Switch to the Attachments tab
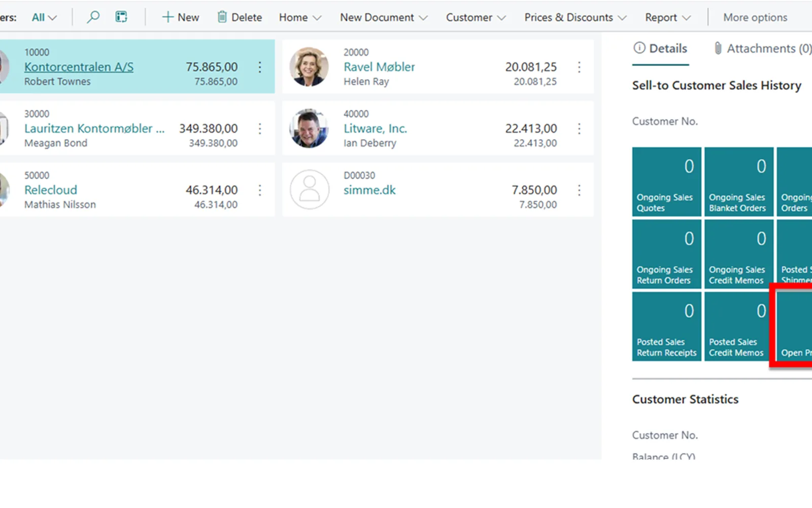The height and width of the screenshot is (508, 812). pyautogui.click(x=762, y=49)
